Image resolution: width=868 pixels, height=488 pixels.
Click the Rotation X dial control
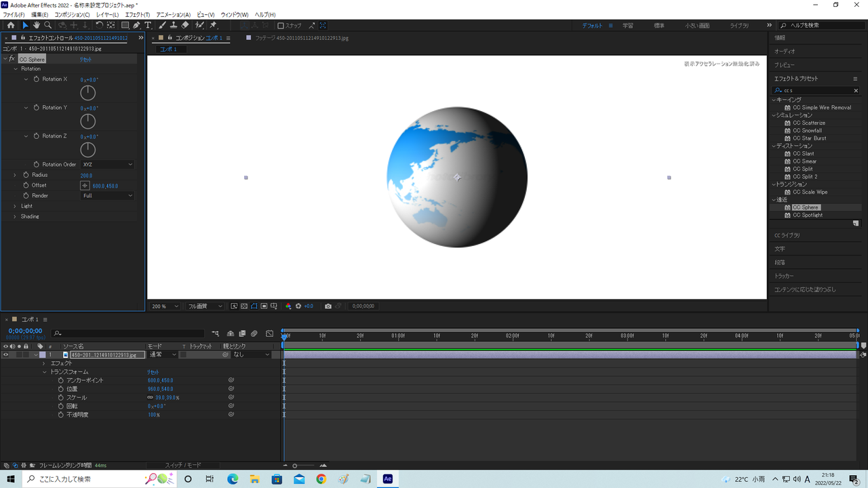pyautogui.click(x=87, y=92)
